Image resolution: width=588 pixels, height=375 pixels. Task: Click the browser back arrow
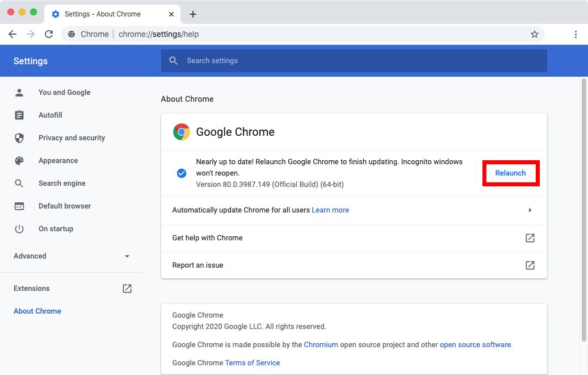(x=12, y=34)
